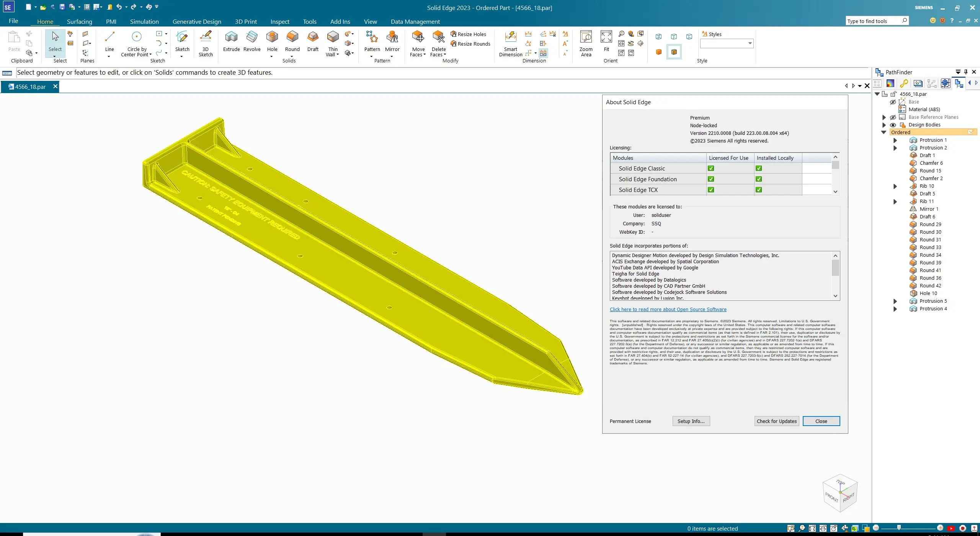The height and width of the screenshot is (536, 980).
Task: Click the orientation view cube
Action: tap(840, 493)
